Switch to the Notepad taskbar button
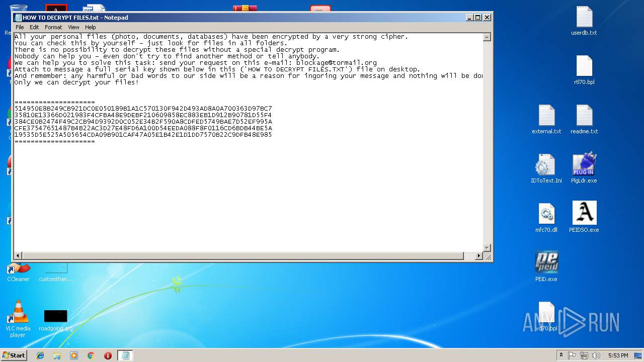644x362 pixels. 125,355
